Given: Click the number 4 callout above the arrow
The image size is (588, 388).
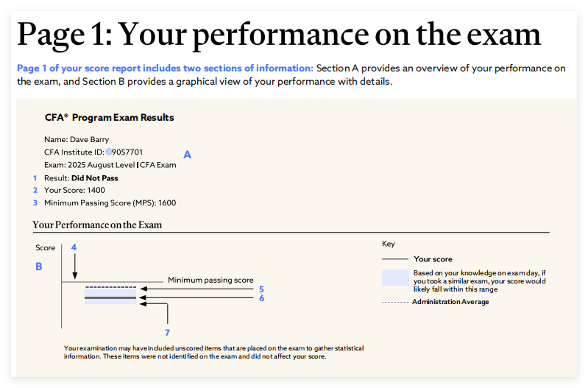Looking at the screenshot, I should [x=74, y=247].
